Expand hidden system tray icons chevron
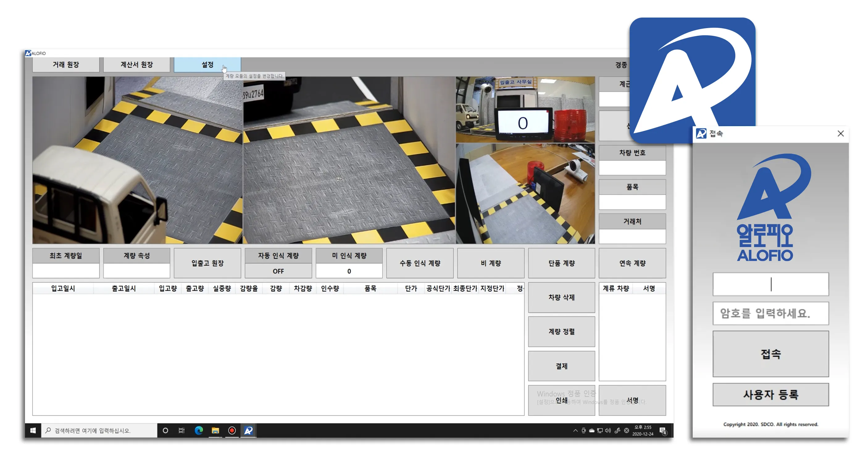 point(575,431)
